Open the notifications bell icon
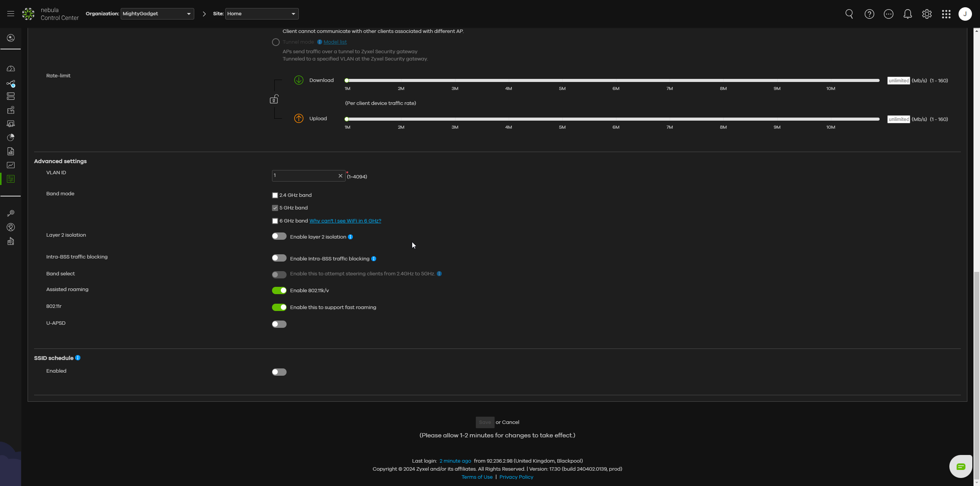The height and width of the screenshot is (486, 980). coord(907,14)
